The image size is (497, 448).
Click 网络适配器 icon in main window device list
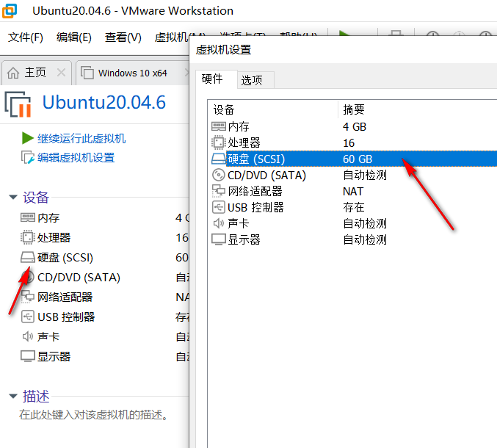[28, 297]
